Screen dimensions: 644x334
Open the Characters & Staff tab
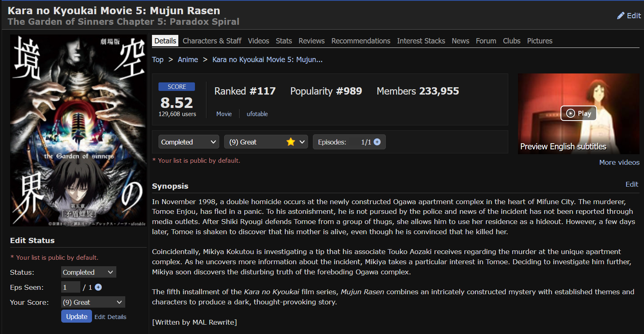pyautogui.click(x=212, y=41)
